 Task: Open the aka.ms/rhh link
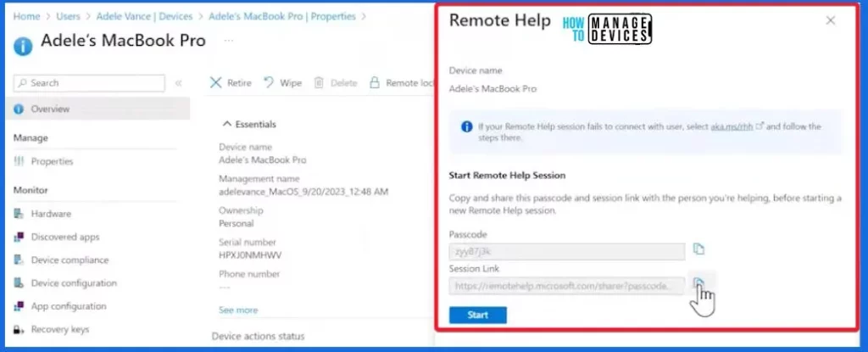(x=732, y=126)
